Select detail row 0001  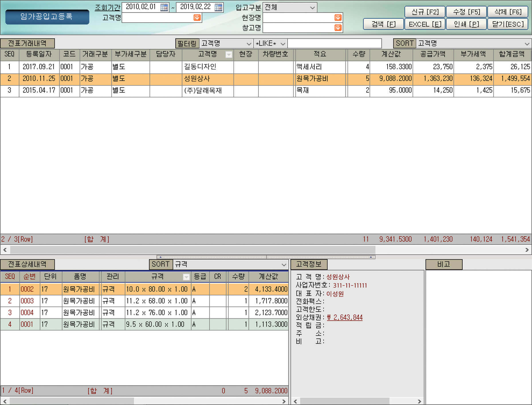point(144,324)
